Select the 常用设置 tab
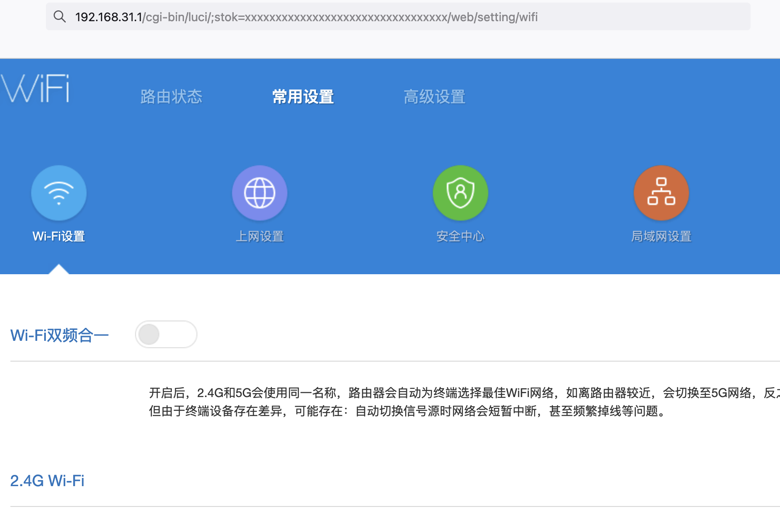The width and height of the screenshot is (780, 532). point(303,96)
